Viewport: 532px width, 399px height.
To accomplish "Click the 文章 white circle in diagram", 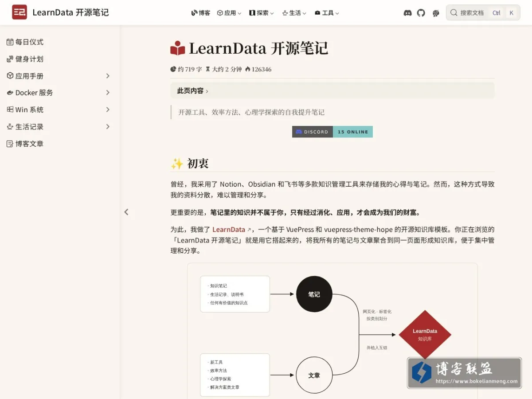I will pyautogui.click(x=314, y=375).
